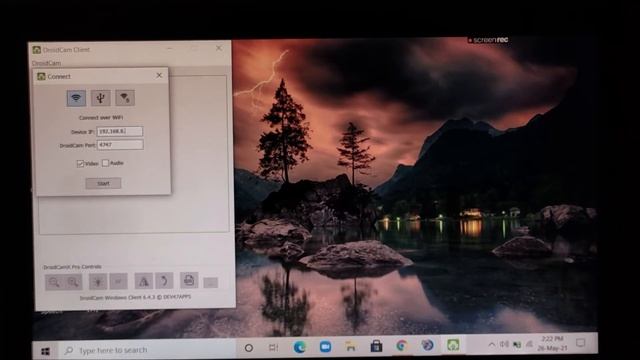Select the WiFi Server connection mode icon
Screen dimensions: 640x360
click(x=125, y=98)
